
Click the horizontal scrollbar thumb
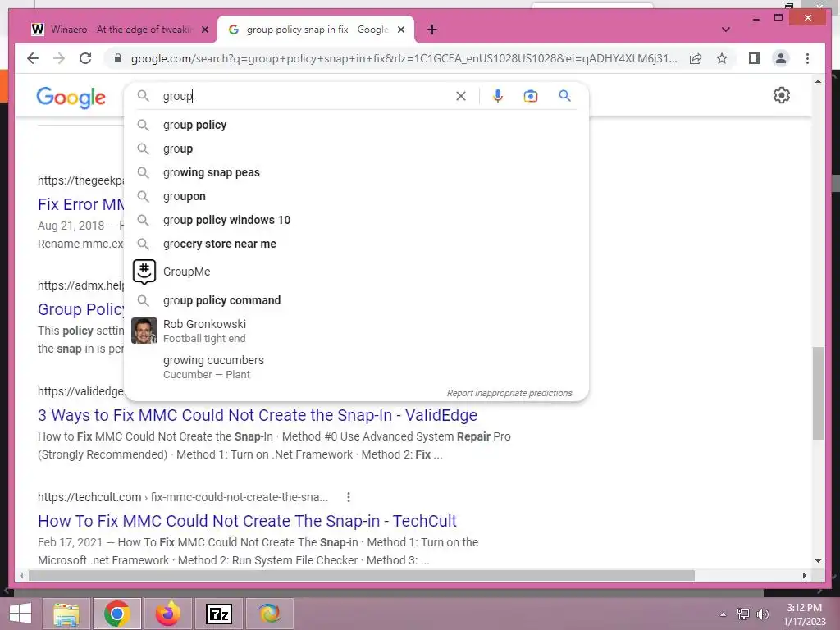pyautogui.click(x=362, y=575)
